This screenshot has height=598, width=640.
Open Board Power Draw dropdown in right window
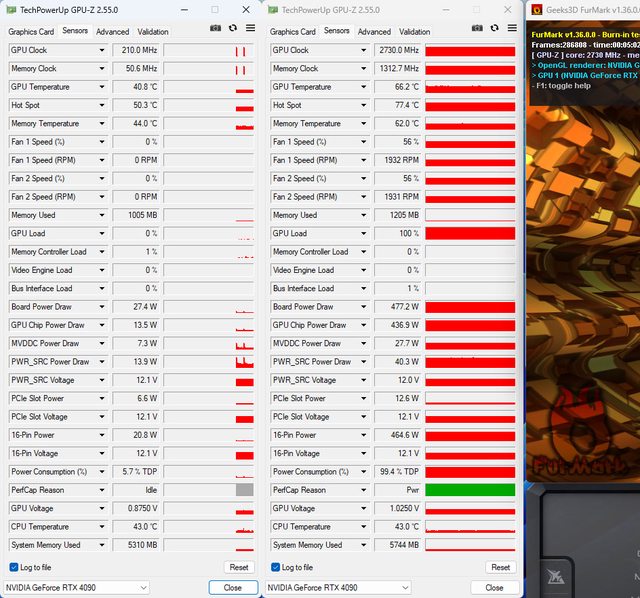pyautogui.click(x=364, y=307)
